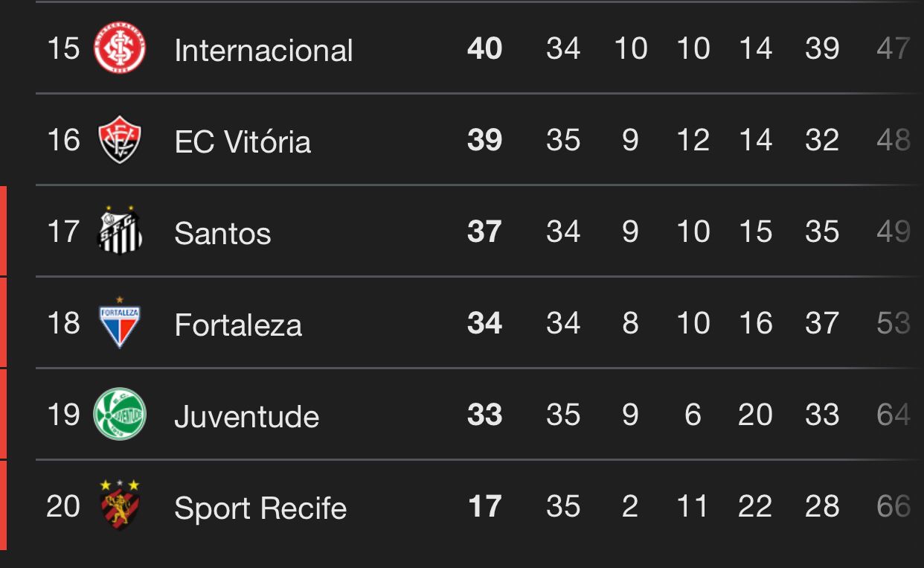Viewport: 924px width, 568px height.
Task: Open the Fortaleza team name link
Action: tap(238, 325)
